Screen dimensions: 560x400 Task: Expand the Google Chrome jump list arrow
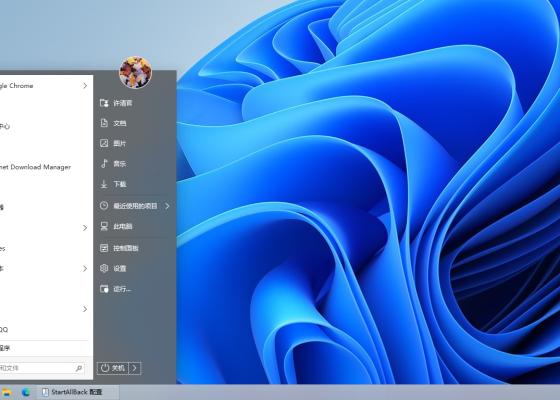[x=85, y=86]
